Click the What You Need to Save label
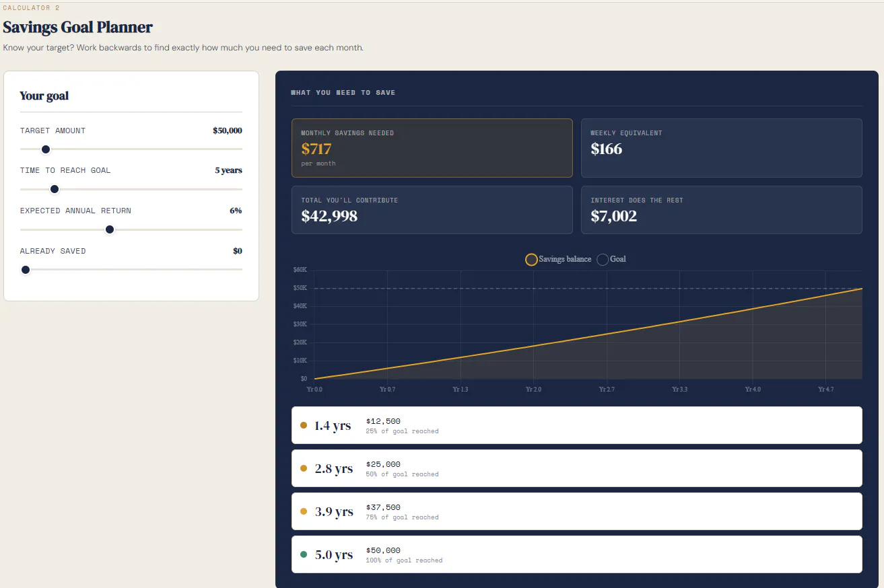 click(x=343, y=93)
